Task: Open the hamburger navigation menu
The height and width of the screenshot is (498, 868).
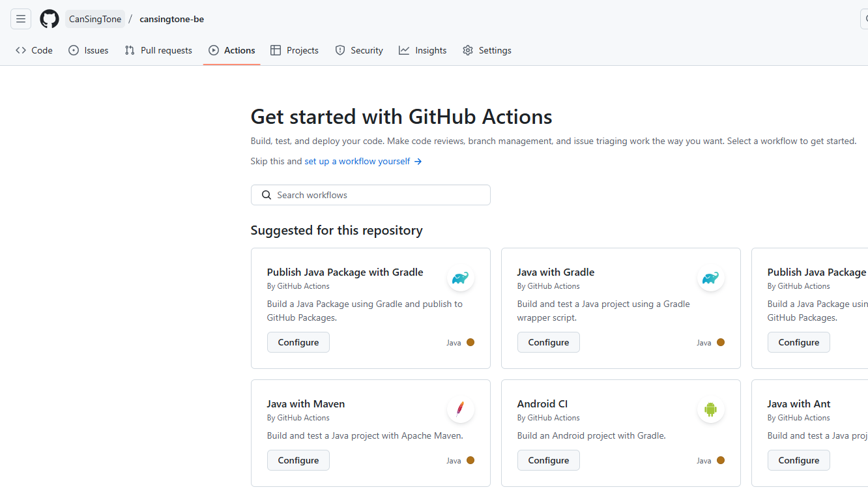Action: pos(21,19)
